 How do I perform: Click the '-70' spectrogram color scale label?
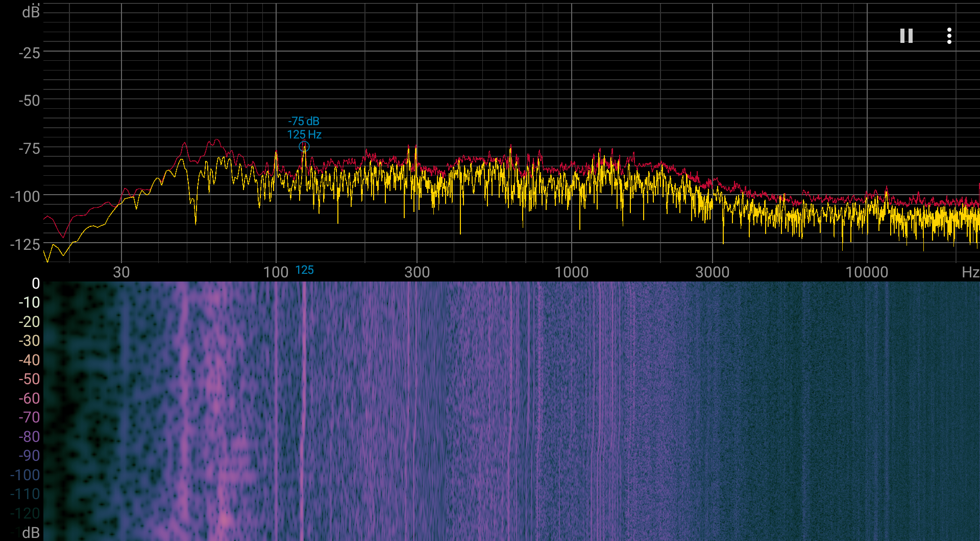click(x=29, y=417)
